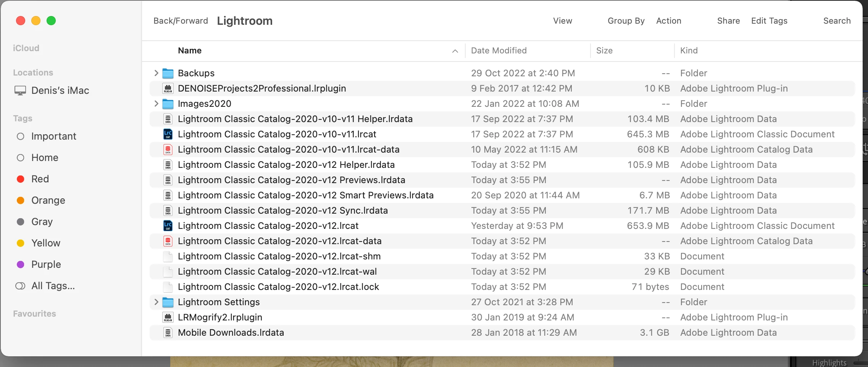Click the LrC icon of Catalog-2020-v12.lrcat
The image size is (868, 367).
click(168, 226)
